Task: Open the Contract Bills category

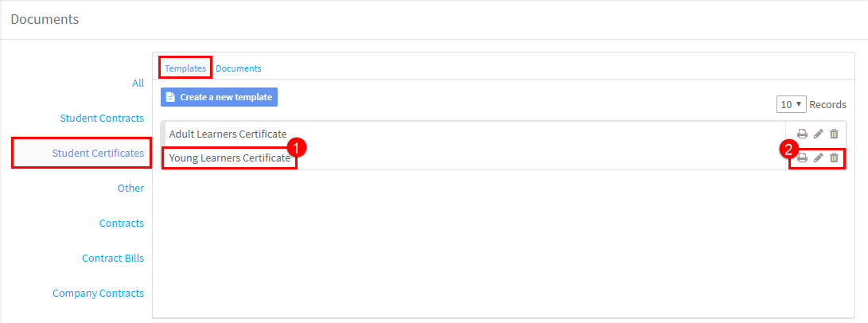Action: (113, 259)
